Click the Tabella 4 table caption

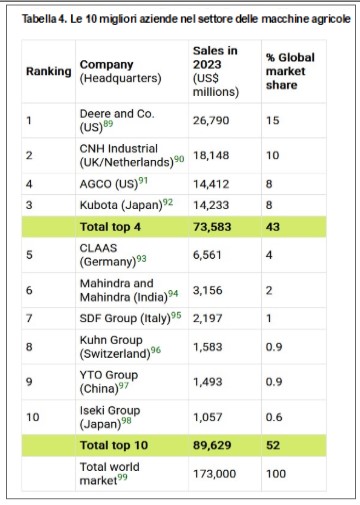tap(186, 19)
